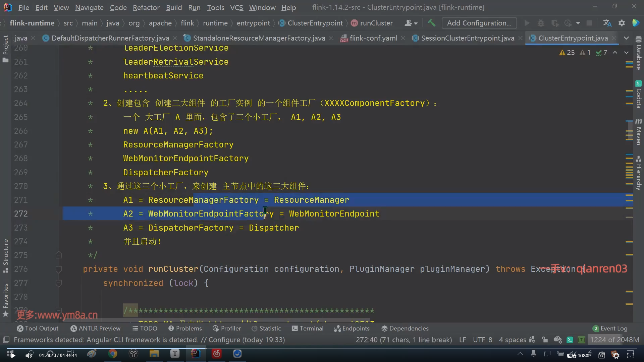Click the Build Project hammer icon
Screen dimensions: 644x362
click(431, 23)
